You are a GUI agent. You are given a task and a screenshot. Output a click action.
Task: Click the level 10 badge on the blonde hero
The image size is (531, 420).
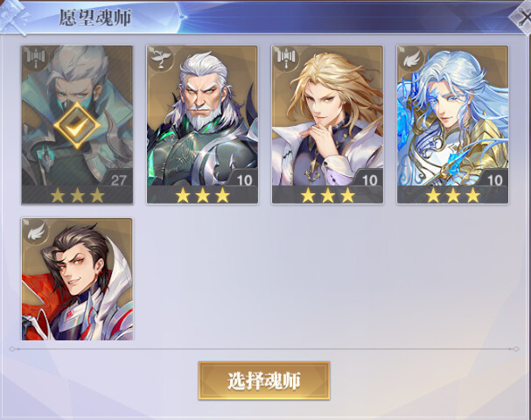pyautogui.click(x=367, y=178)
